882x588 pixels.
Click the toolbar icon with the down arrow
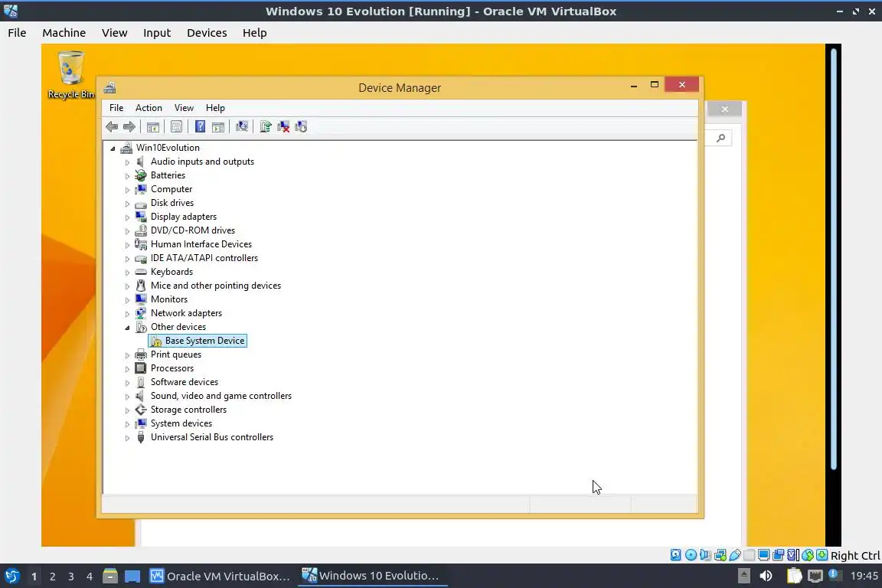[x=301, y=126]
